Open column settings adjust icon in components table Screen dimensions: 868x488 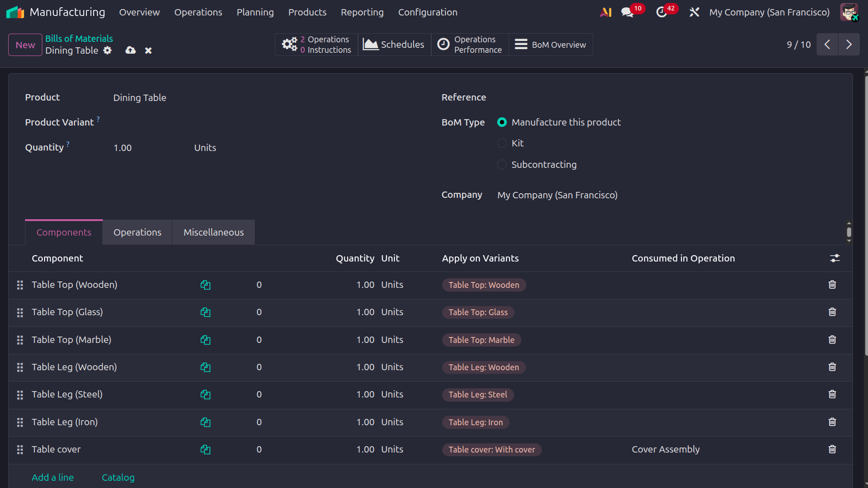coord(835,258)
